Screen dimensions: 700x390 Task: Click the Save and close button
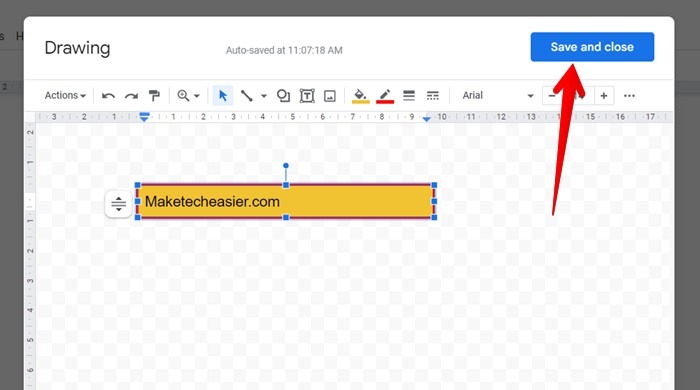pos(592,47)
